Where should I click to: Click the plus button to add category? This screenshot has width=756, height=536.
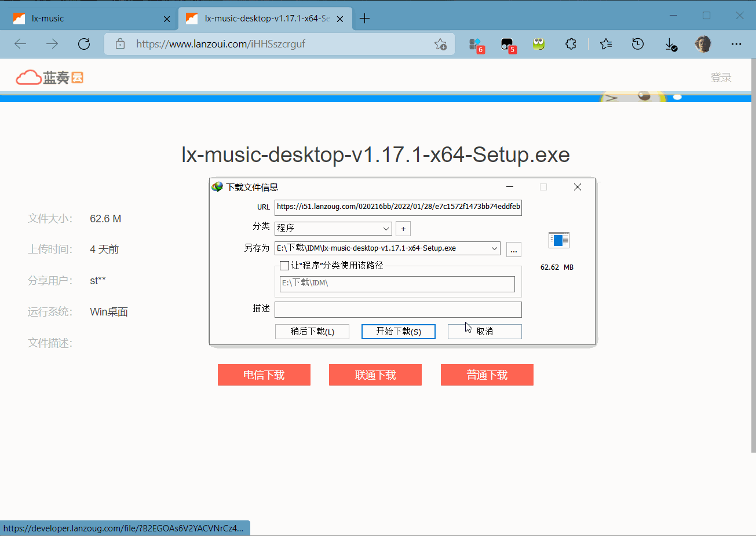point(403,229)
